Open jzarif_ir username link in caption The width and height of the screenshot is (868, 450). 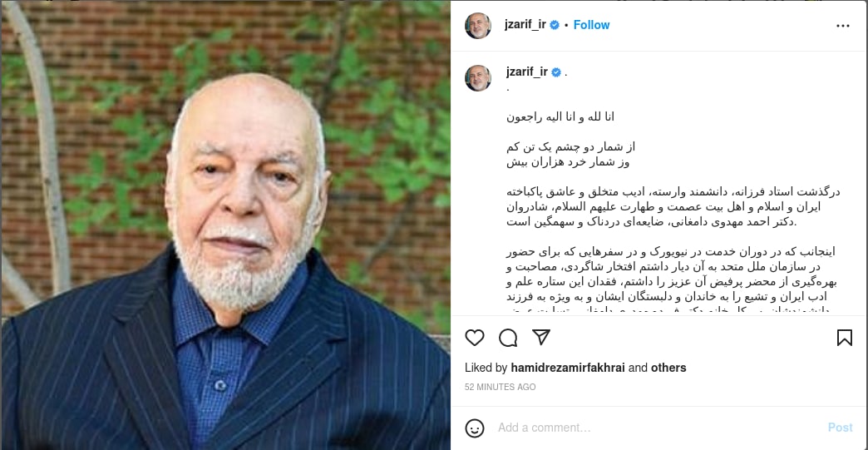click(527, 72)
